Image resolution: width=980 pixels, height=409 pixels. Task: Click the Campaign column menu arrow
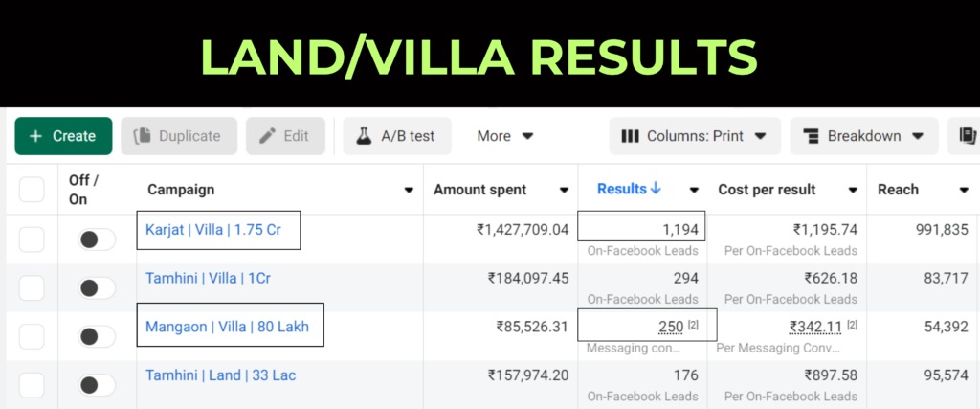[x=409, y=190]
